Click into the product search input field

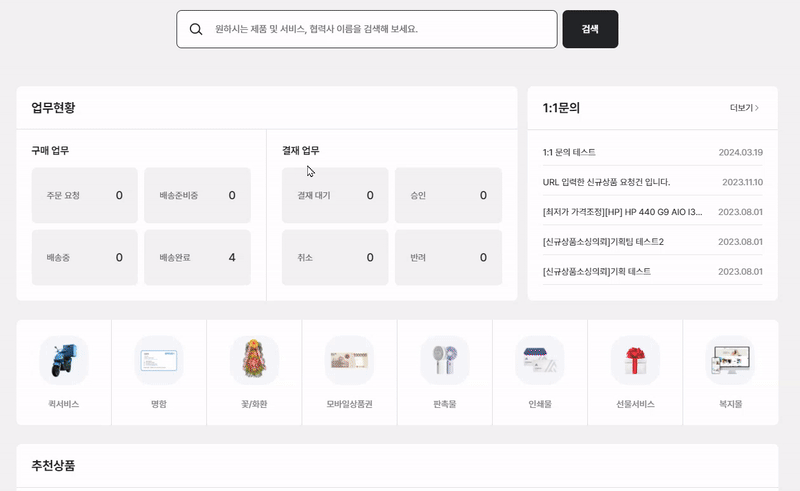tap(380, 29)
